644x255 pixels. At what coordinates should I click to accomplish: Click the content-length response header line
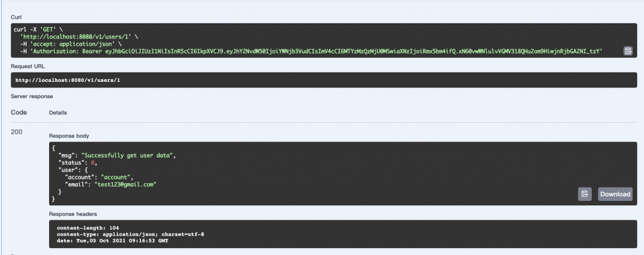coord(87,227)
